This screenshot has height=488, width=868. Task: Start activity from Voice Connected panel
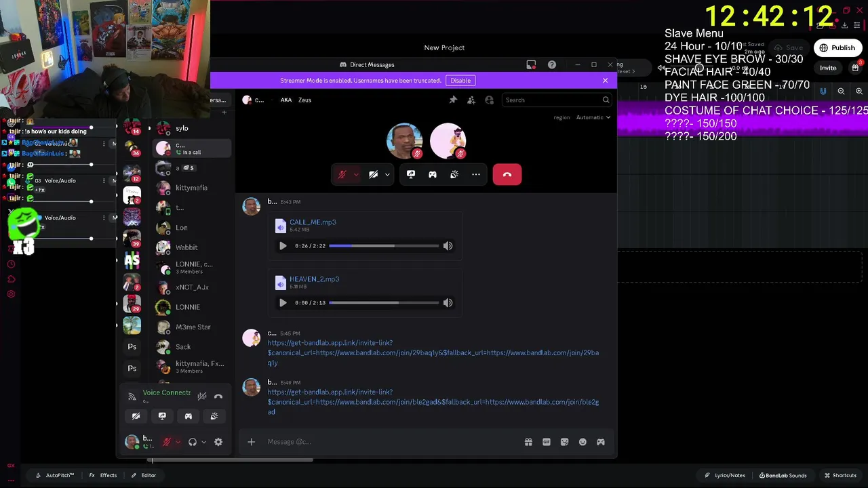pyautogui.click(x=189, y=416)
